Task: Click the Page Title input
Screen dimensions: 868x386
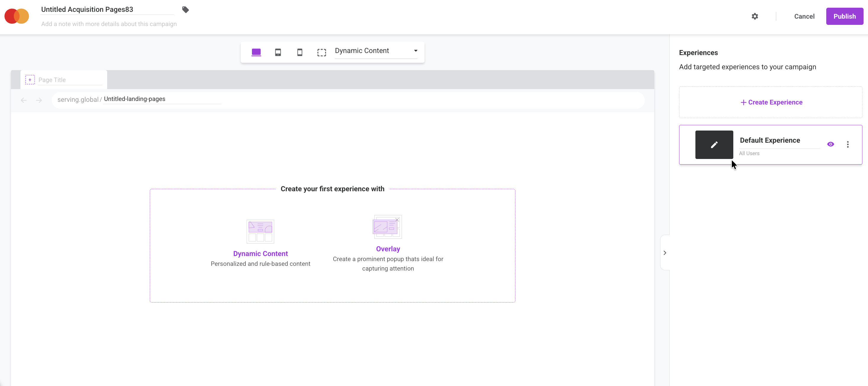Action: point(70,80)
